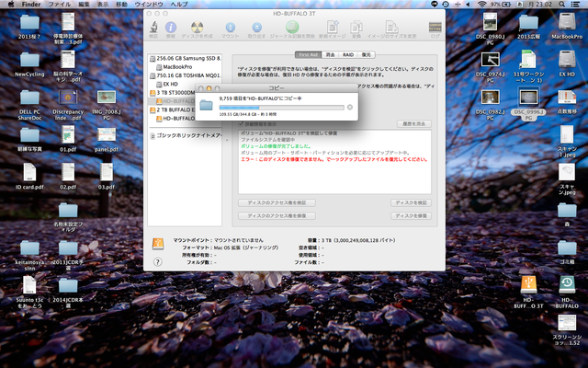Select the DELL PC ShareDoc folder icon

point(29,98)
